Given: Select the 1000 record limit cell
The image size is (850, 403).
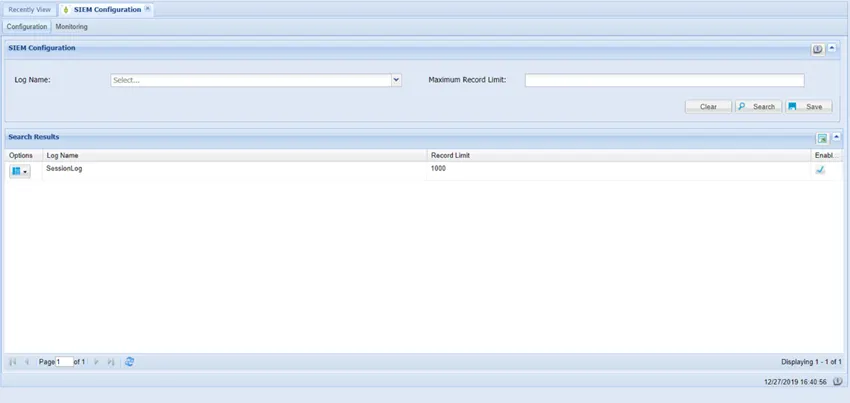Looking at the screenshot, I should click(619, 171).
